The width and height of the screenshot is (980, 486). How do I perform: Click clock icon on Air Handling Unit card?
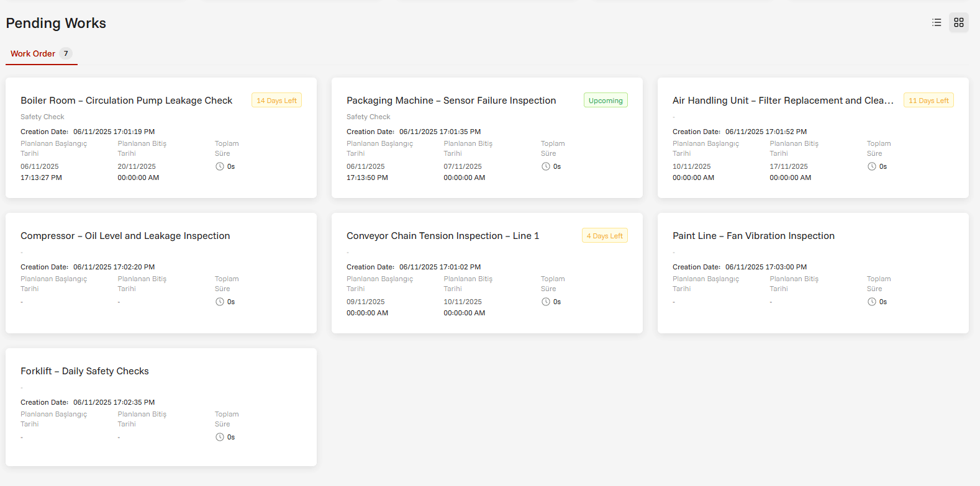click(872, 166)
